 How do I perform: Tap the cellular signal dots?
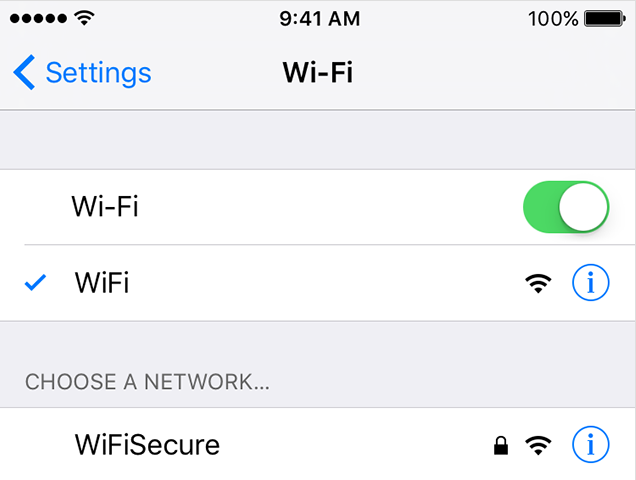38,19
